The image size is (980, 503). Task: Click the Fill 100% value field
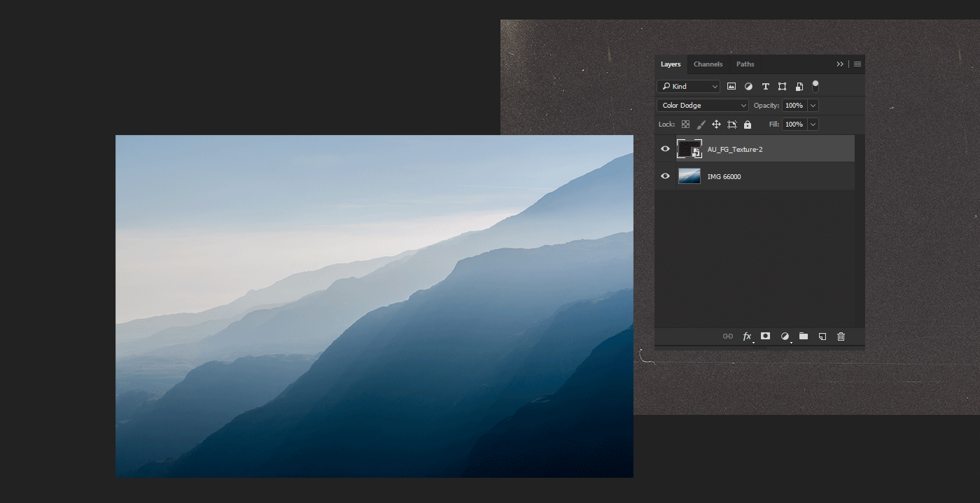(794, 125)
